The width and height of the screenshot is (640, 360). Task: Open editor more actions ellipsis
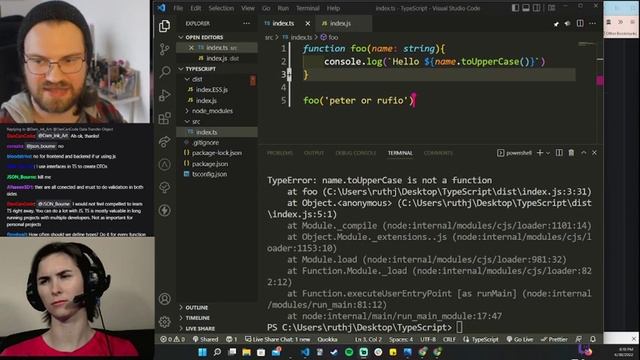(x=592, y=24)
